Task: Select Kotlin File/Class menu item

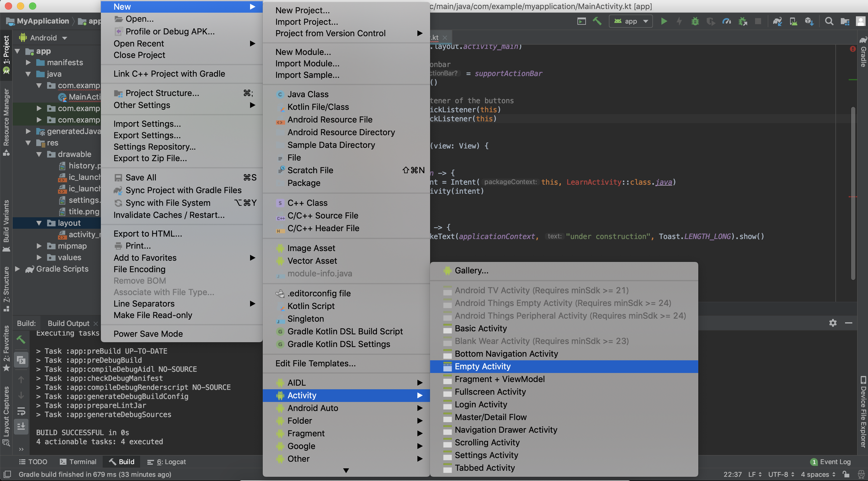Action: pos(346,107)
